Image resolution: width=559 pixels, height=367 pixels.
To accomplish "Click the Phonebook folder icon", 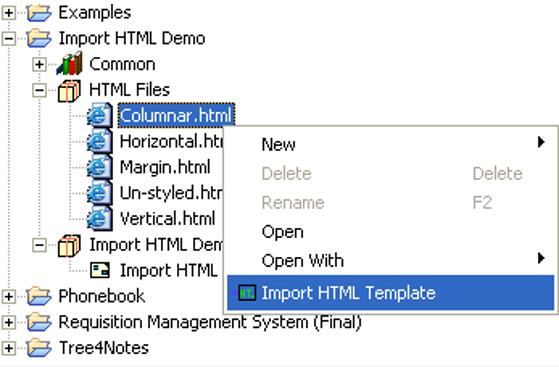I will (39, 296).
